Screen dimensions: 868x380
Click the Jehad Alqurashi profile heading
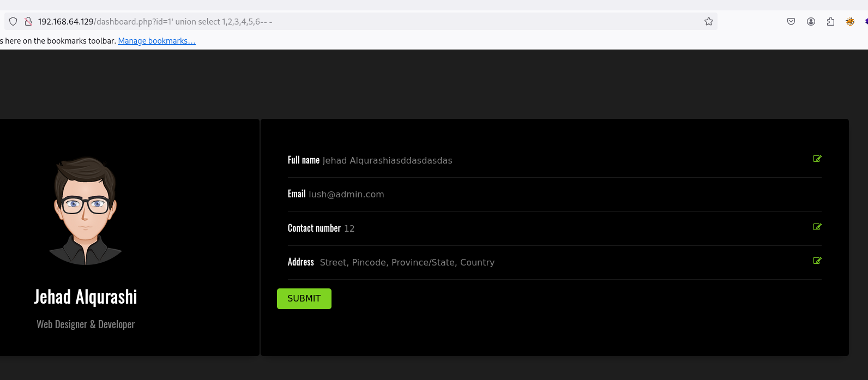86,297
